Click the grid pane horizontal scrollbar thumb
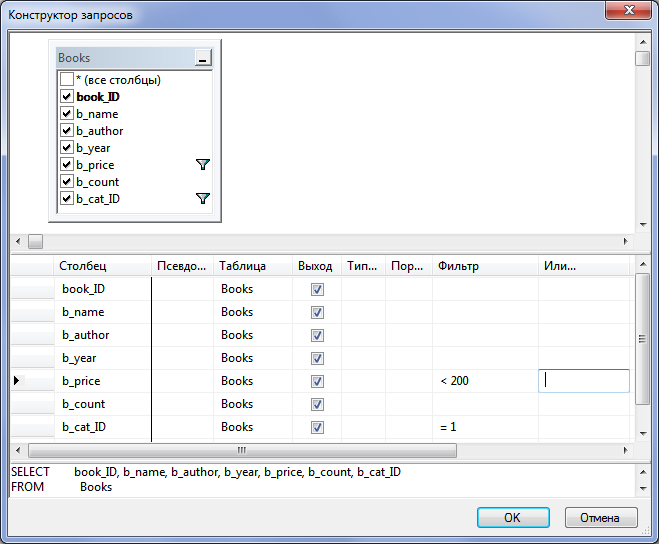 pos(242,450)
